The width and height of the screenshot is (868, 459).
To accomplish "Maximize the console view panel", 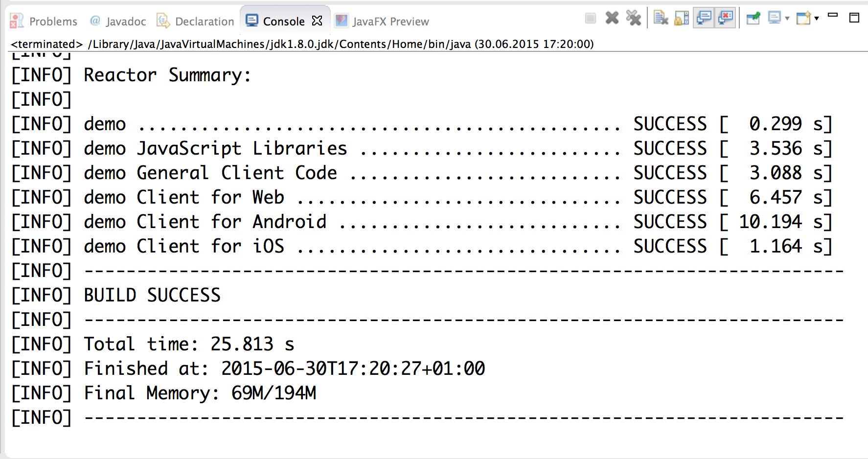I will (854, 18).
